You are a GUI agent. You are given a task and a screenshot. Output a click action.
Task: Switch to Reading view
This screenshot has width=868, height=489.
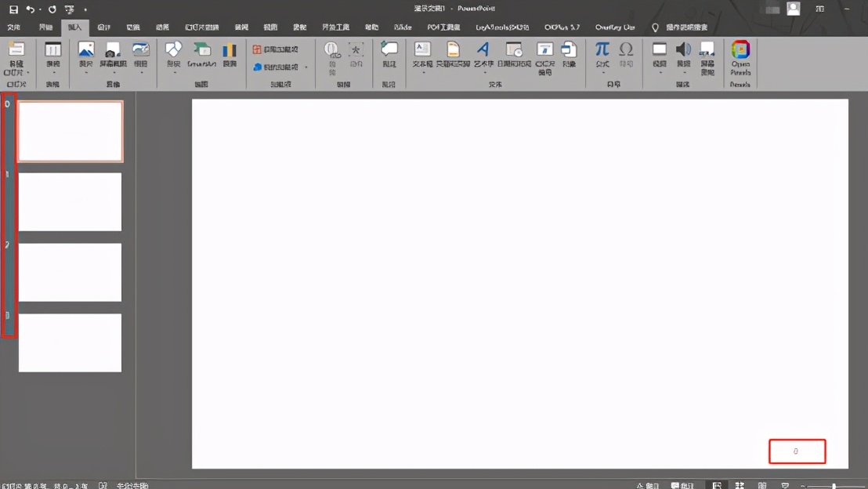[x=762, y=485]
